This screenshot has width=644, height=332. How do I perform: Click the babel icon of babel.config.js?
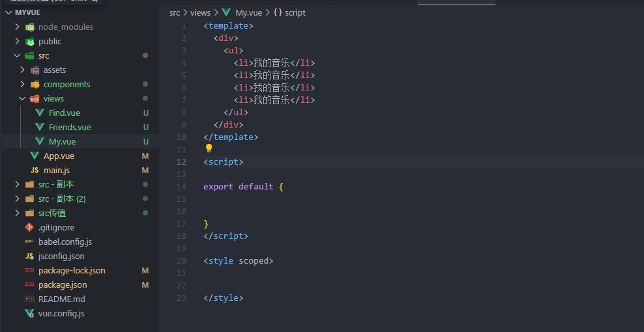tap(29, 242)
